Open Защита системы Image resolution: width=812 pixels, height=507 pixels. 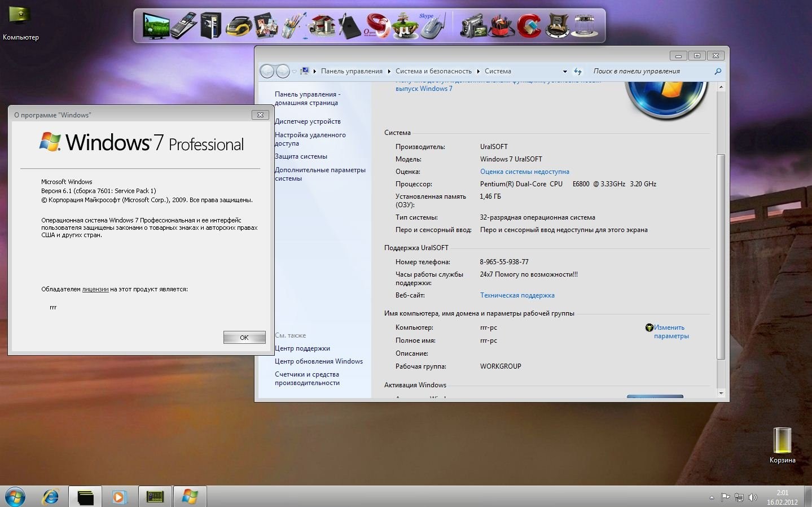(301, 156)
